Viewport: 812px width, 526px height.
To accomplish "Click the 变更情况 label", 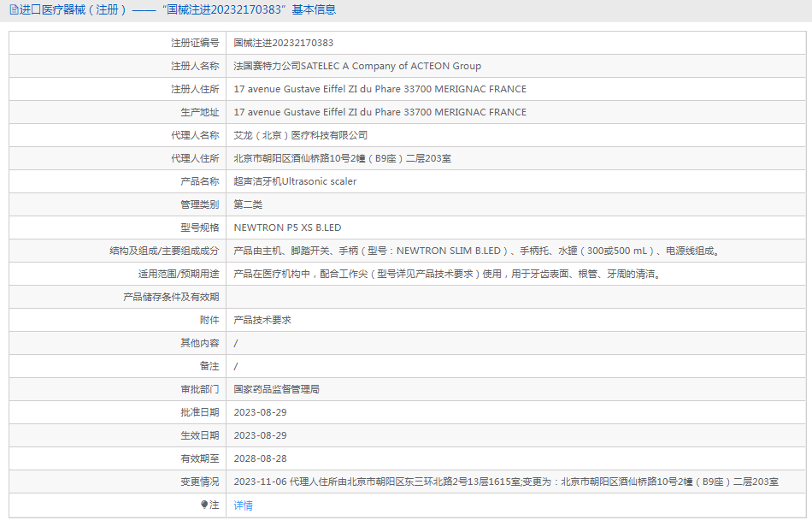I will click(200, 482).
